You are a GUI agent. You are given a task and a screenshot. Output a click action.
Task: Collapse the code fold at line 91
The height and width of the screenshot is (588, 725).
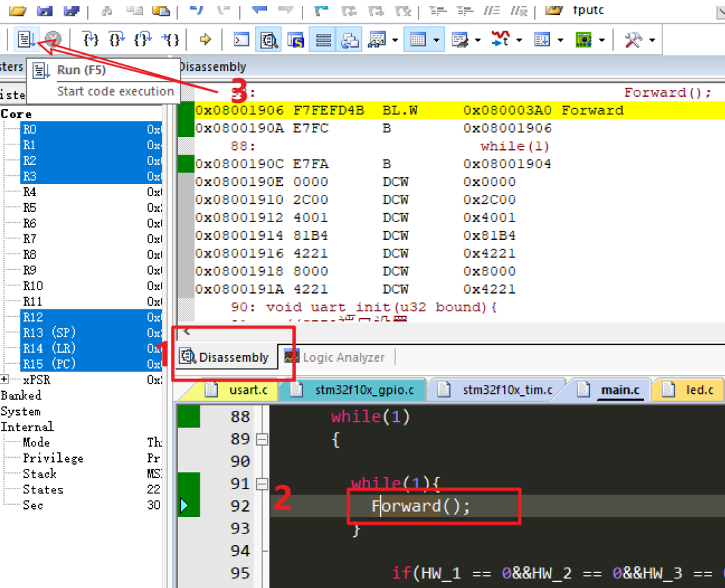pyautogui.click(x=262, y=484)
